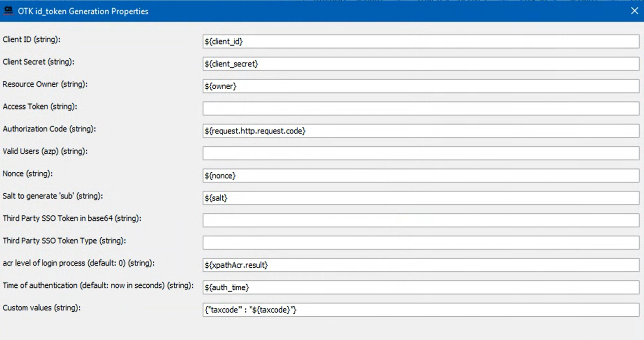Screen dimensions: 644x340
Task: Click the SSO Token Type input
Action: pyautogui.click(x=420, y=242)
